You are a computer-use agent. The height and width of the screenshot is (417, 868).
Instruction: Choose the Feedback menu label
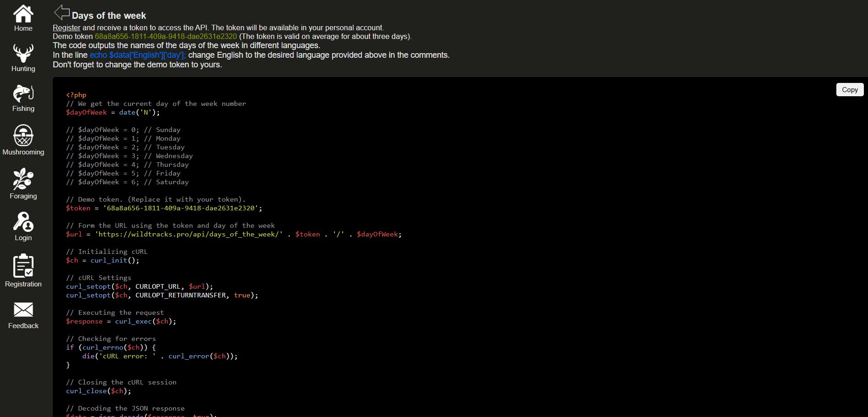point(23,326)
